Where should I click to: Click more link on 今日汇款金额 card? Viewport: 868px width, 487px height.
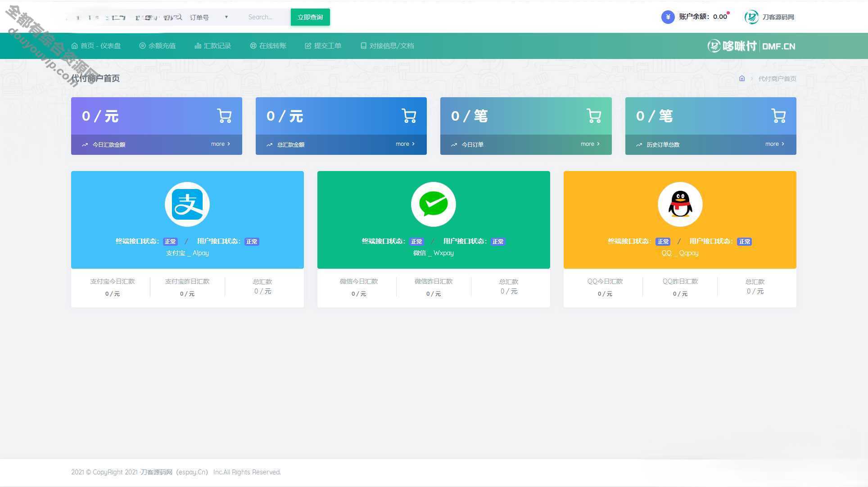(221, 144)
